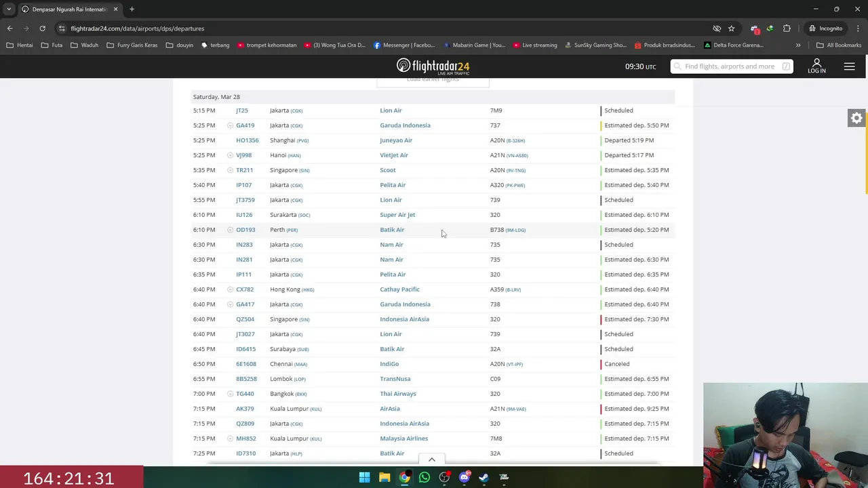Expand details for flight CX782
The height and width of the screenshot is (488, 868).
[x=230, y=289]
